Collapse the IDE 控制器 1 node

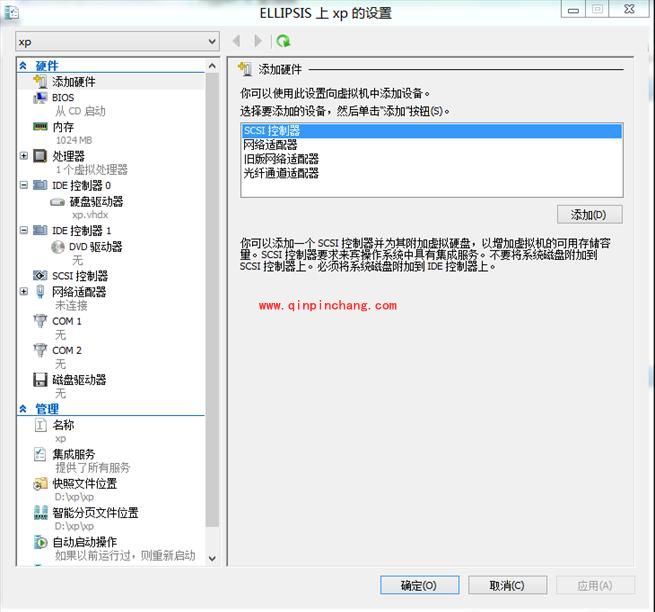24,230
